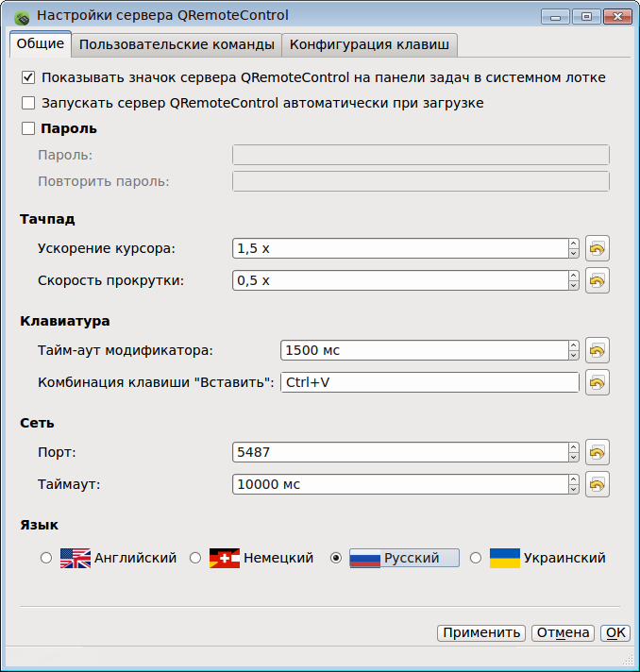Toggle showing server icon in system tray

(x=28, y=77)
